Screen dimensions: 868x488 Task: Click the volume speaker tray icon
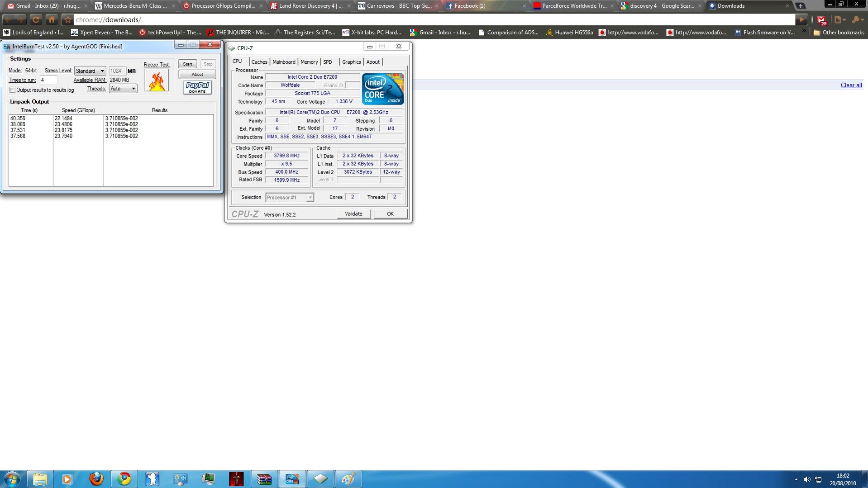[x=807, y=479]
